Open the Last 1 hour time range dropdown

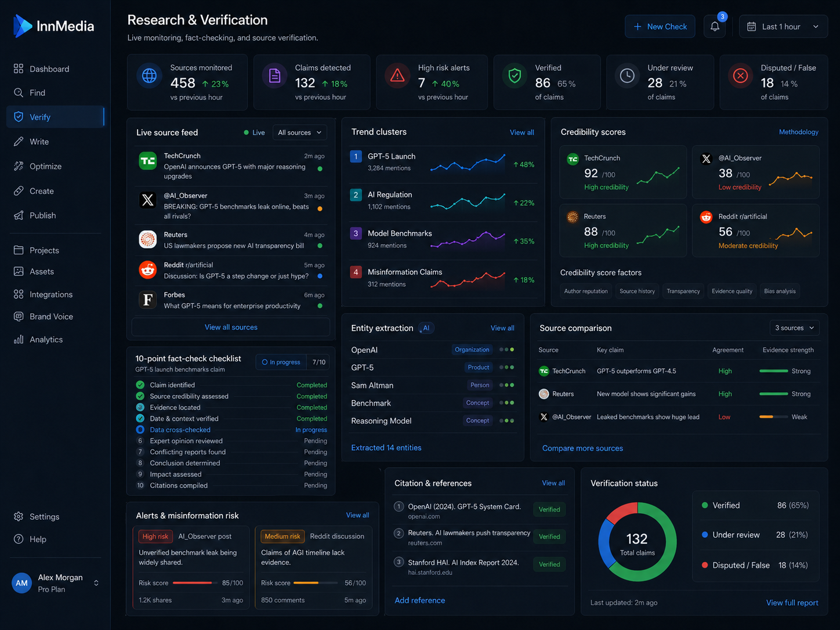pos(783,27)
